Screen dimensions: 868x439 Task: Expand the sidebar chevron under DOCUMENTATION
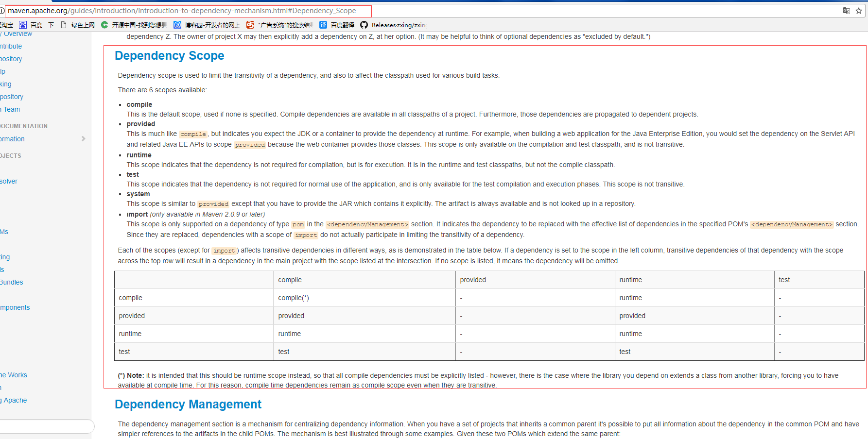pyautogui.click(x=84, y=139)
